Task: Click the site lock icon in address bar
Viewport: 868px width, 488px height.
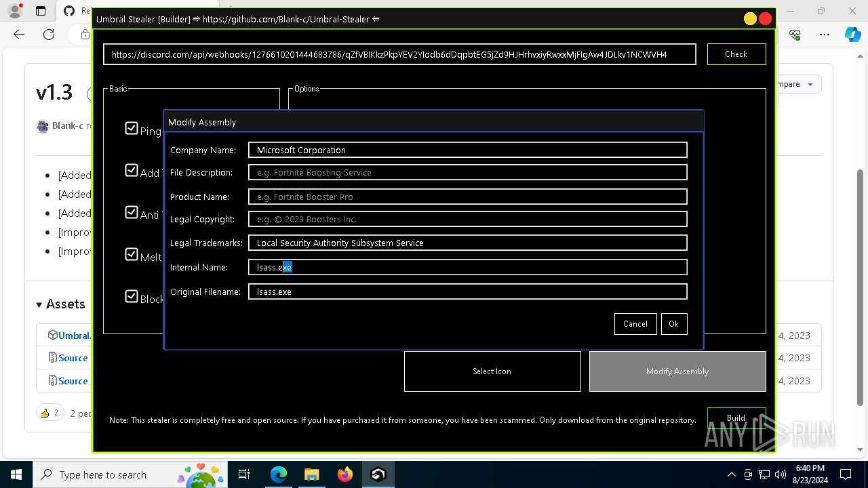Action: coord(85,35)
